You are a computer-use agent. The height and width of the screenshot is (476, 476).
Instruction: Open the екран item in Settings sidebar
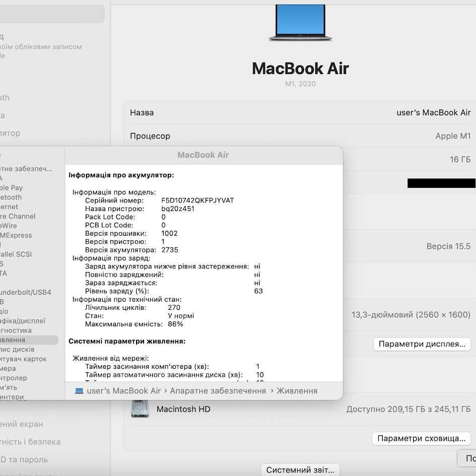22,424
